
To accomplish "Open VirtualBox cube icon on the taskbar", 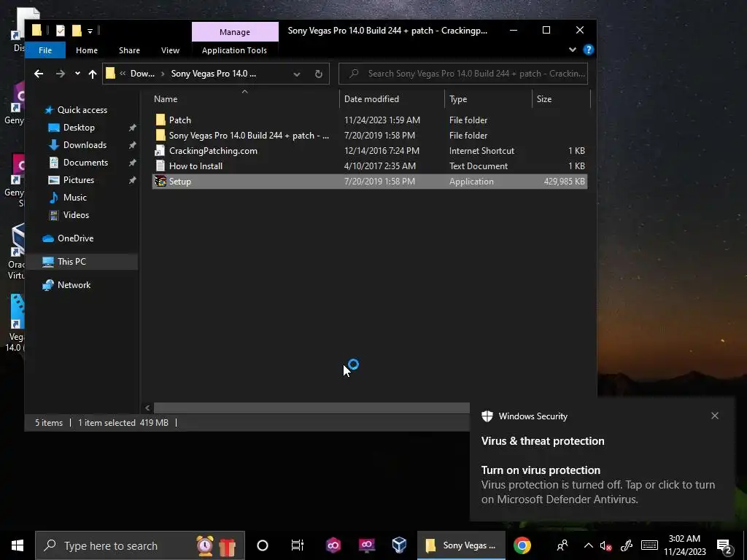I will tap(399, 545).
